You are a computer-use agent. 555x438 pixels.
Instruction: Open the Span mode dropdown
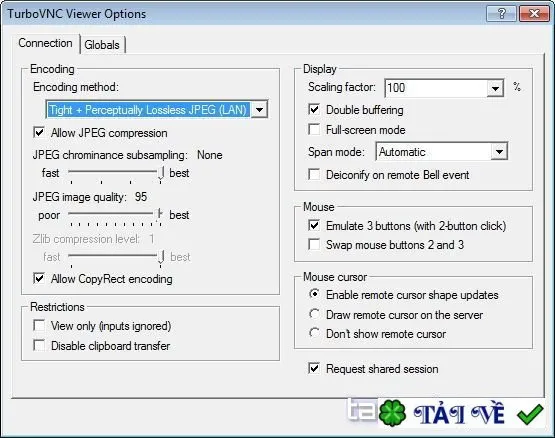[x=499, y=152]
